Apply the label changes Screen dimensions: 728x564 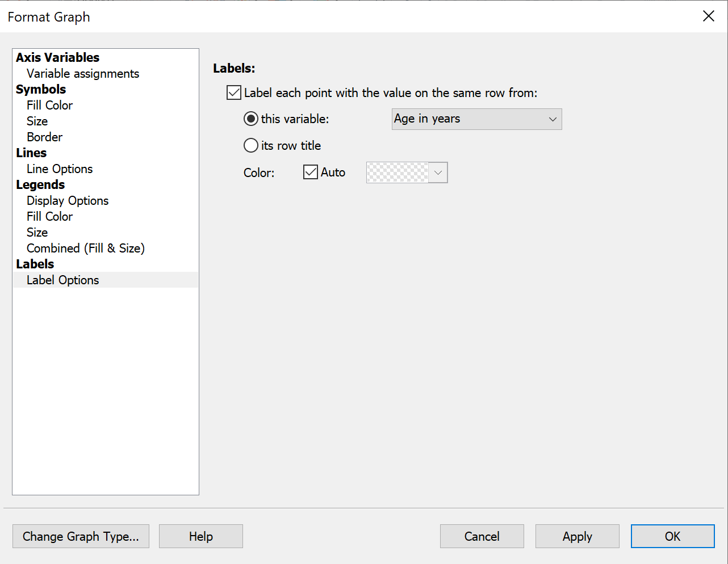(x=577, y=536)
